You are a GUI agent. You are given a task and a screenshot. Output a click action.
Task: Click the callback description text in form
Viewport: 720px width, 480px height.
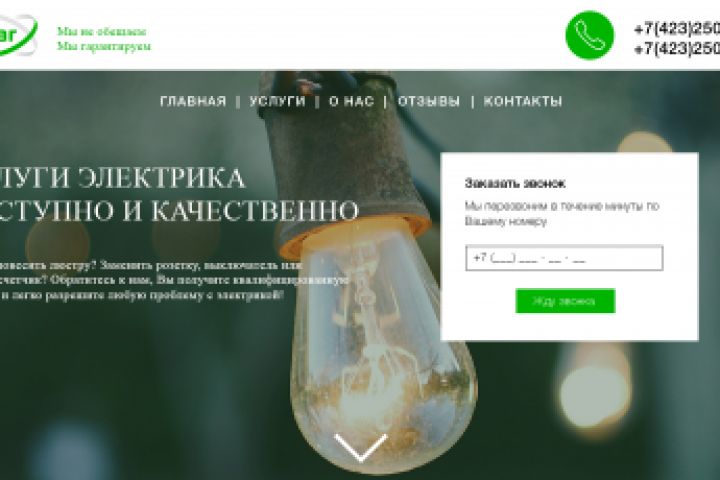562,214
